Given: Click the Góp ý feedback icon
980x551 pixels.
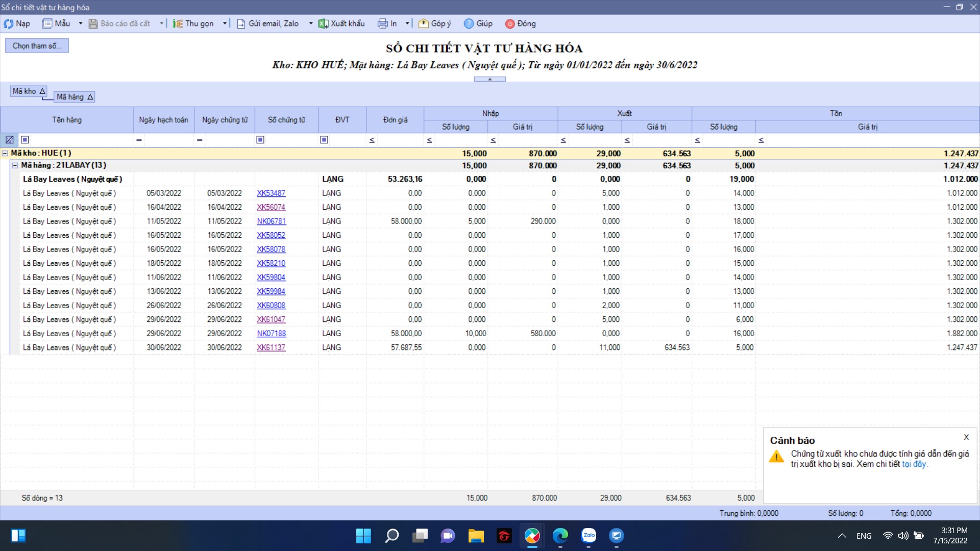Looking at the screenshot, I should (423, 23).
